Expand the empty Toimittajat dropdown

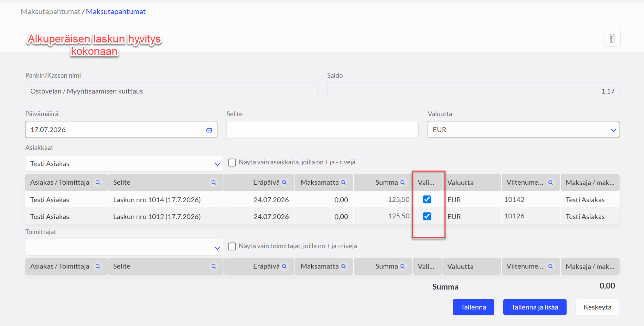(124, 248)
